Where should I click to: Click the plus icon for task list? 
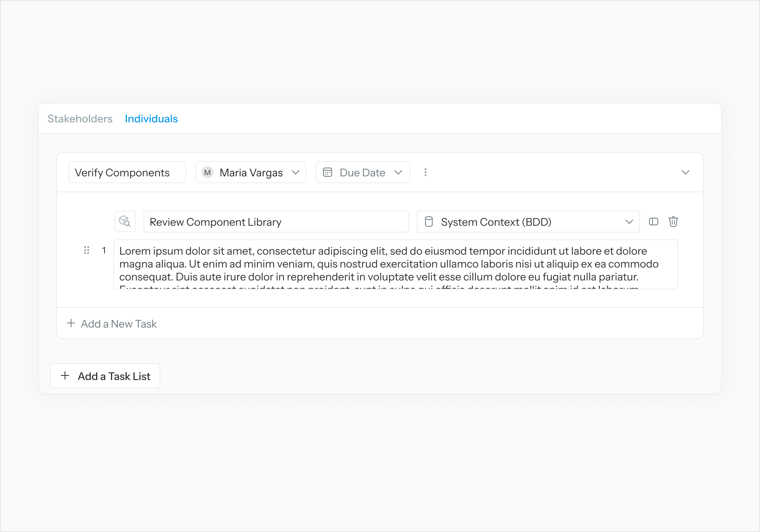tap(65, 376)
